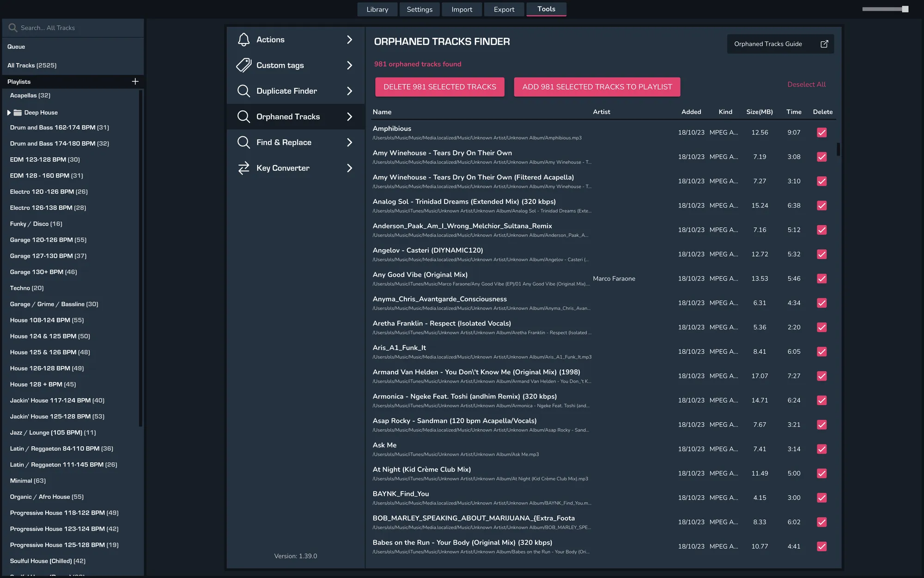Click the search magnifier icon in the sidebar
The image size is (924, 578).
pyautogui.click(x=13, y=28)
